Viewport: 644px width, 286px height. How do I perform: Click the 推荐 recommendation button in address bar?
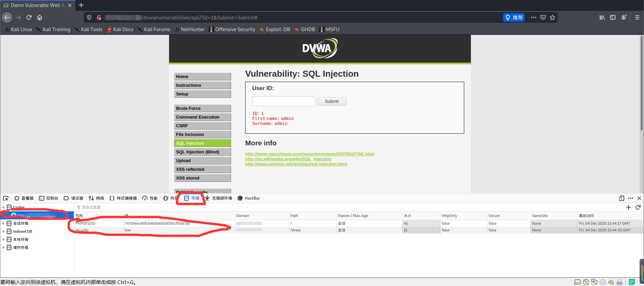[514, 17]
